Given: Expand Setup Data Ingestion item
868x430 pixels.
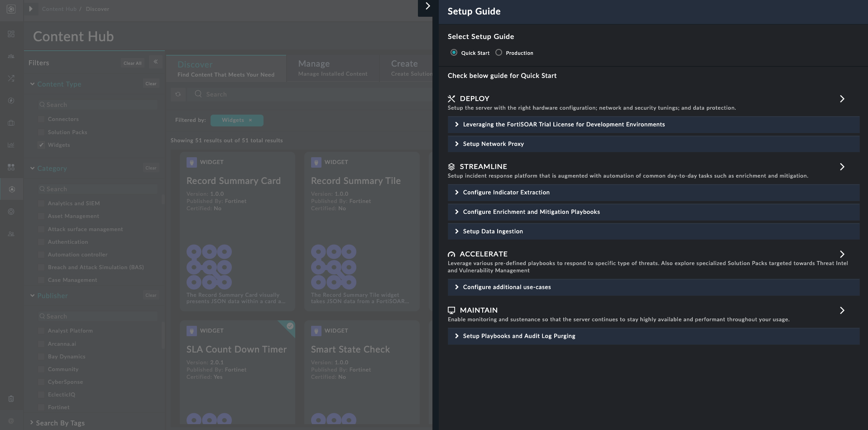Looking at the screenshot, I should [493, 232].
